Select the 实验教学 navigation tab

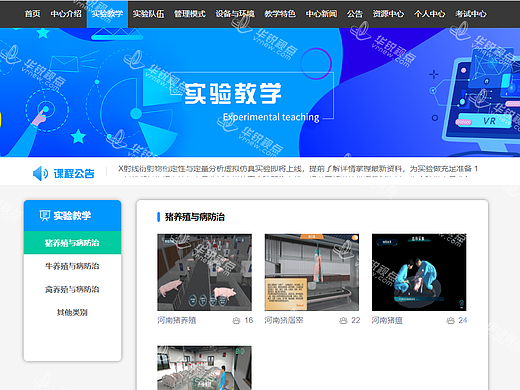tap(107, 14)
